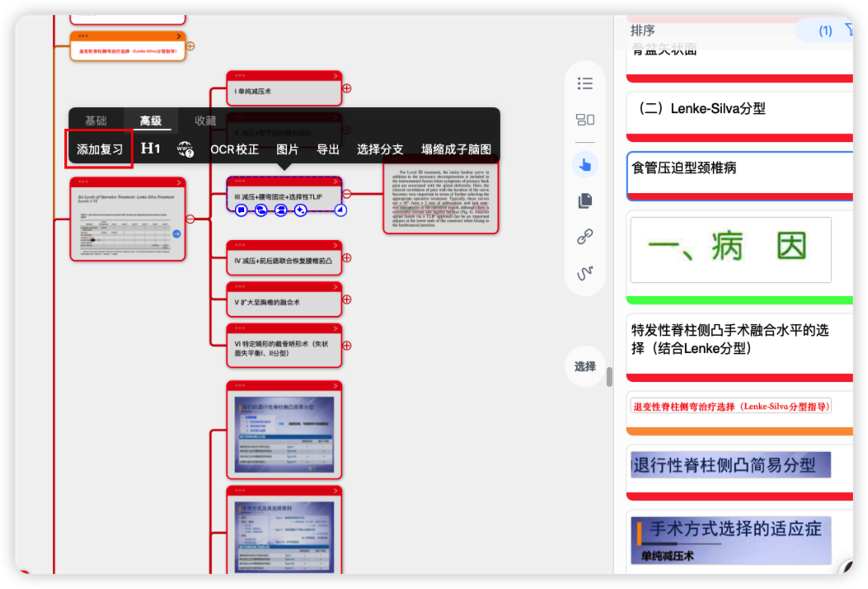Select the link tool icon

tap(585, 238)
